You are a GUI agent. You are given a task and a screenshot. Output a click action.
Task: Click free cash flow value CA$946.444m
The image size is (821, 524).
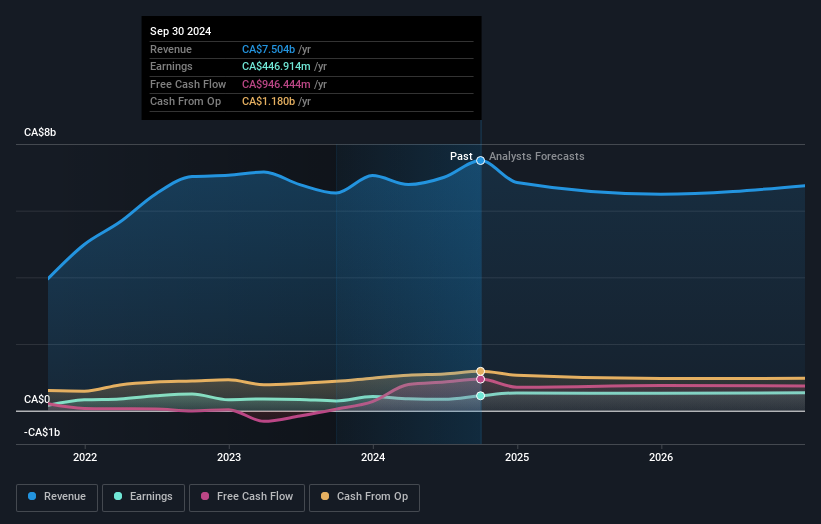pos(276,84)
